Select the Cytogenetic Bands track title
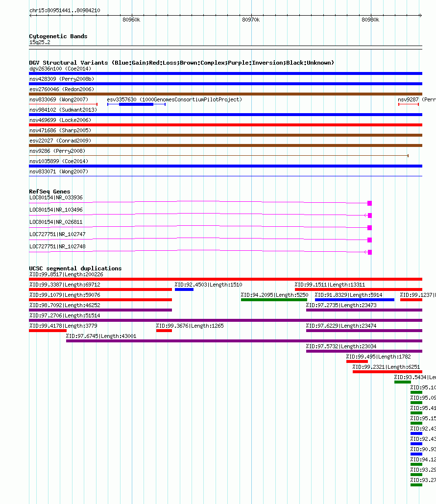 coord(58,36)
